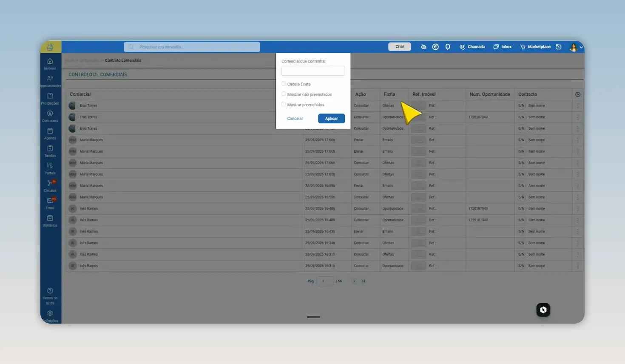Viewport: 625px width, 364px height.
Task: Open the floating chat widget button
Action: 543,310
